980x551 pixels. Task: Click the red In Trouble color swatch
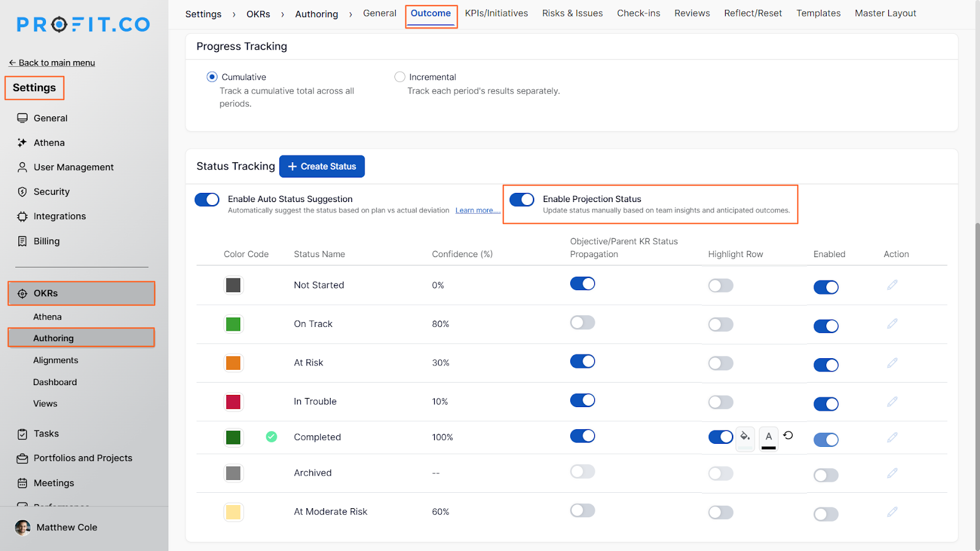coord(233,402)
